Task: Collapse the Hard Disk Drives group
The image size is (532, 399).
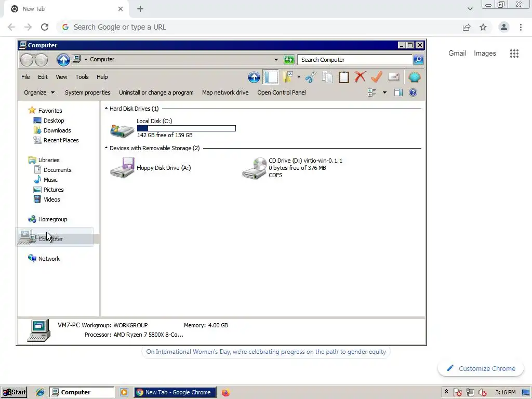Action: [x=106, y=109]
